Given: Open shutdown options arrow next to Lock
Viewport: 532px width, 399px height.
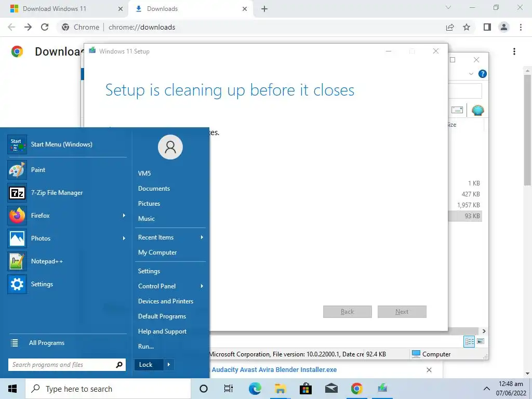Looking at the screenshot, I should pyautogui.click(x=169, y=365).
